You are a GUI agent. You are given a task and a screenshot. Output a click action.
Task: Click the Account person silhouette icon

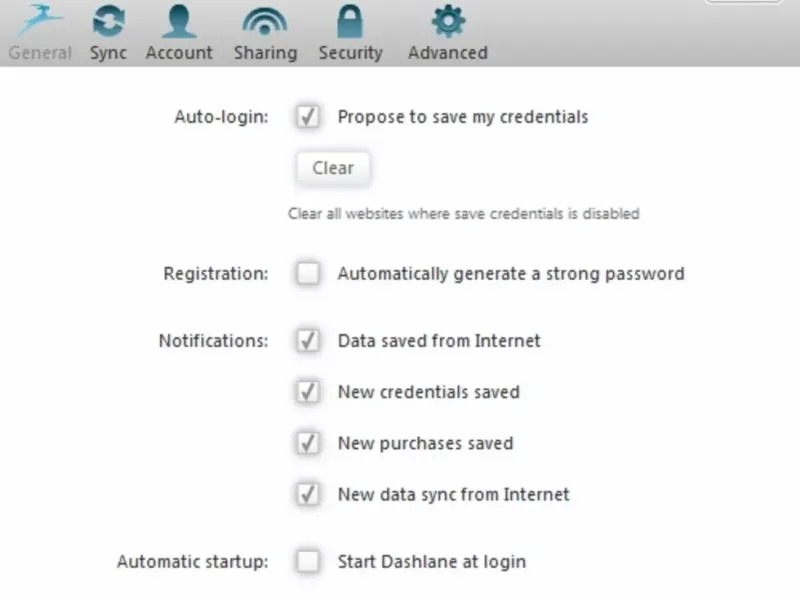coord(179,20)
